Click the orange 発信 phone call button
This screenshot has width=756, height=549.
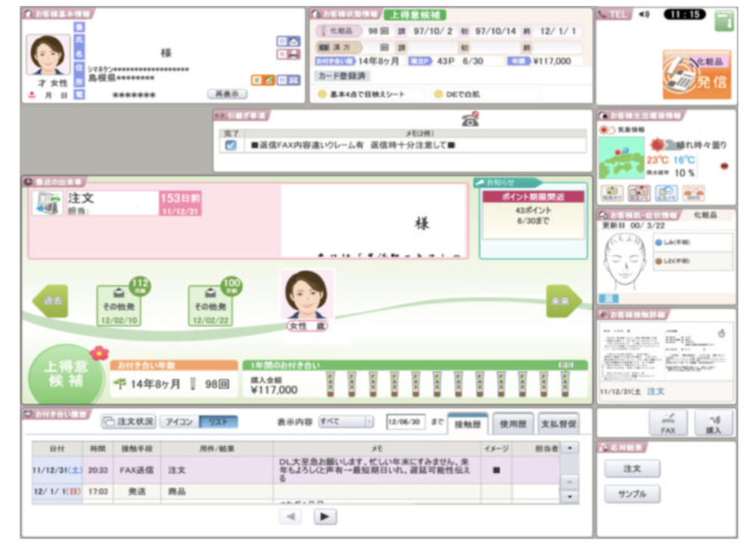click(697, 75)
